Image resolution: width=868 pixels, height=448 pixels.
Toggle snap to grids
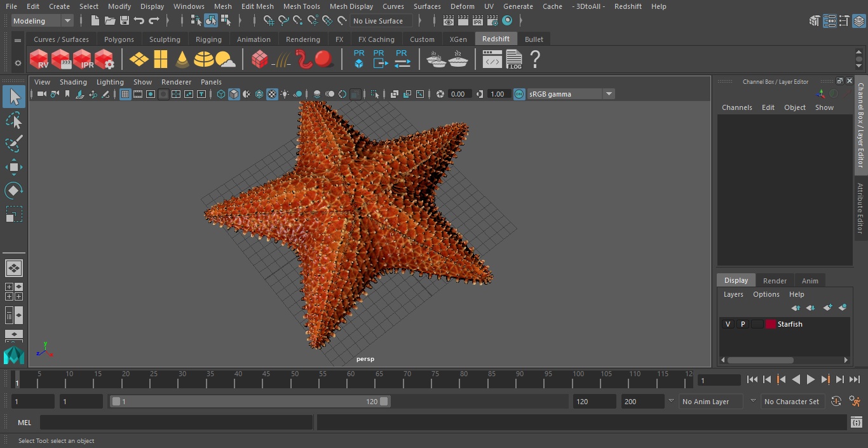click(x=268, y=21)
